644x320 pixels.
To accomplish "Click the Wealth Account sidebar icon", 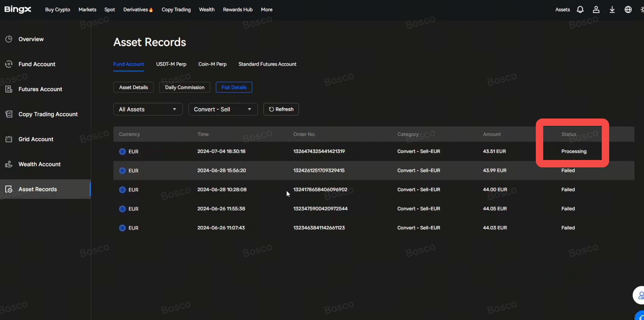I will (x=9, y=164).
